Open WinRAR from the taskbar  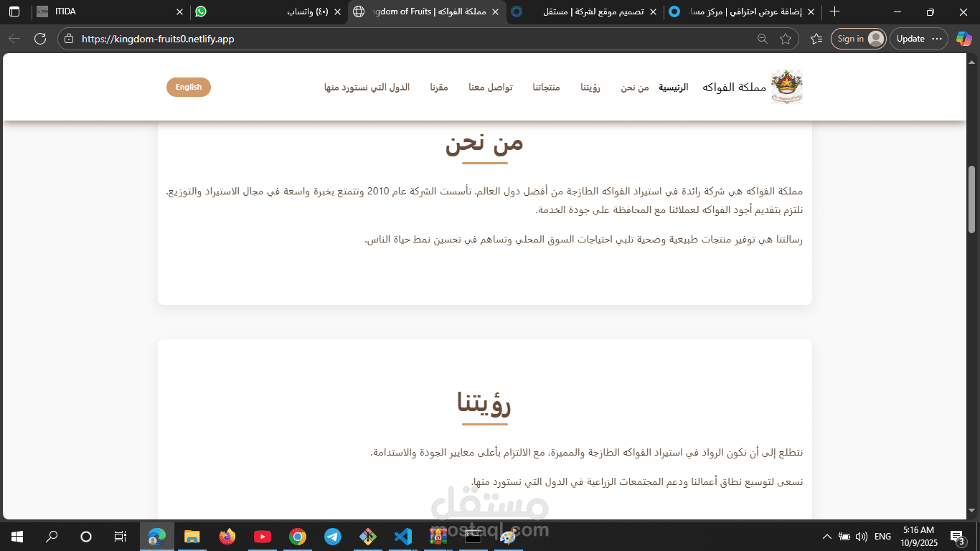pyautogui.click(x=438, y=537)
